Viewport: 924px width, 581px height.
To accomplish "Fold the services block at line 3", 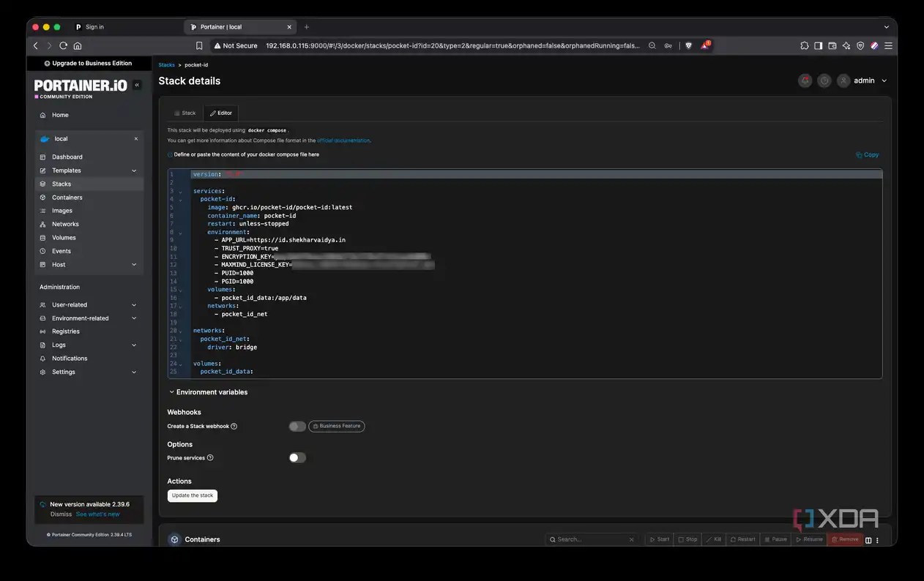I will point(180,191).
